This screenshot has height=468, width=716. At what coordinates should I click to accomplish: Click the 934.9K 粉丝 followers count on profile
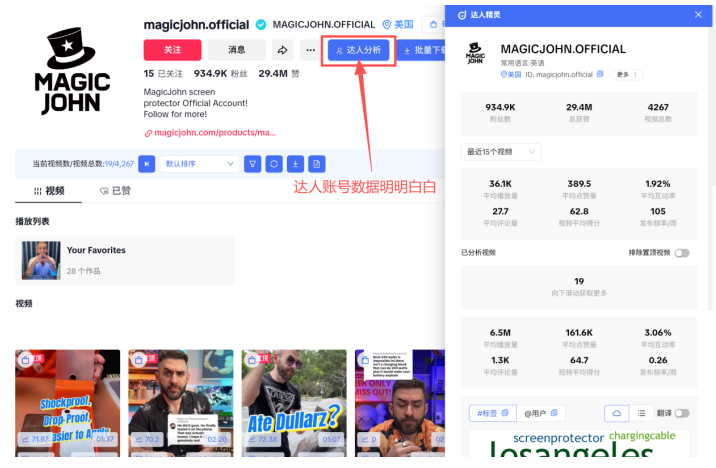pyautogui.click(x=221, y=74)
